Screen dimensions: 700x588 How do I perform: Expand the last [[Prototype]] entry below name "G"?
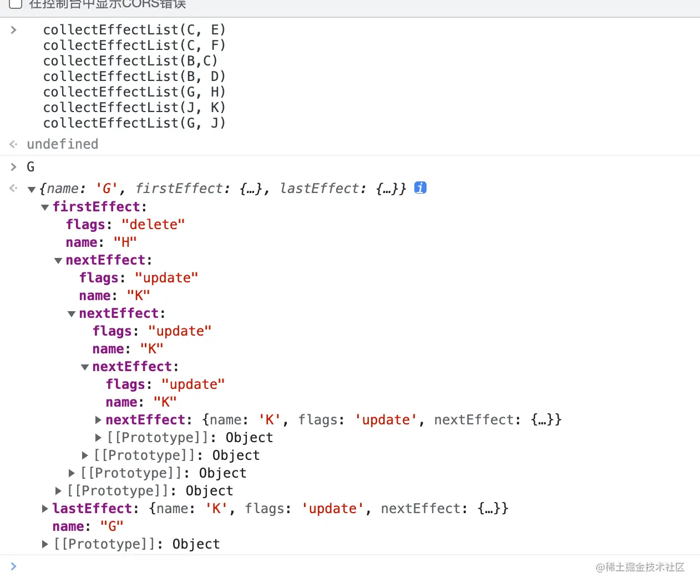pos(45,544)
